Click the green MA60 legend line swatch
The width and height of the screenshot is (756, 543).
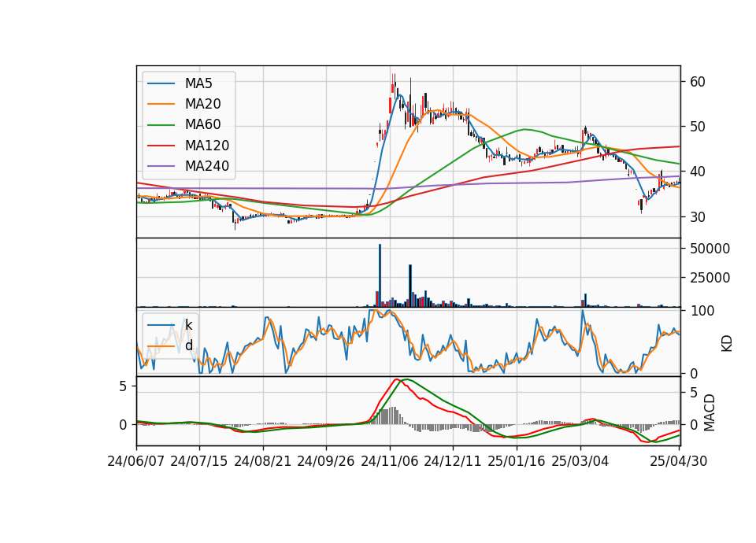click(x=161, y=125)
